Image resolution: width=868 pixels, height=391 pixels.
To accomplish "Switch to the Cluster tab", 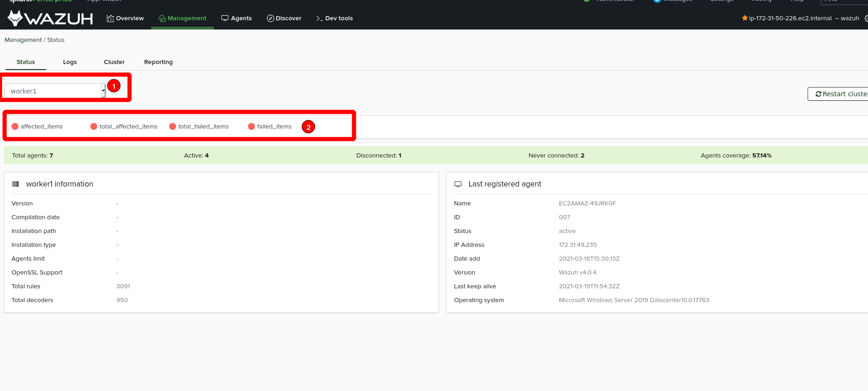I will [114, 62].
